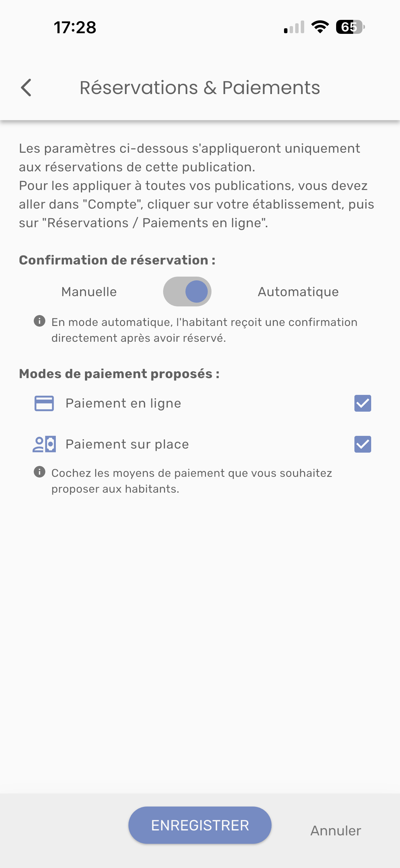This screenshot has height=868, width=400.
Task: Tap the Réservations & Paiements title
Action: pyautogui.click(x=200, y=88)
